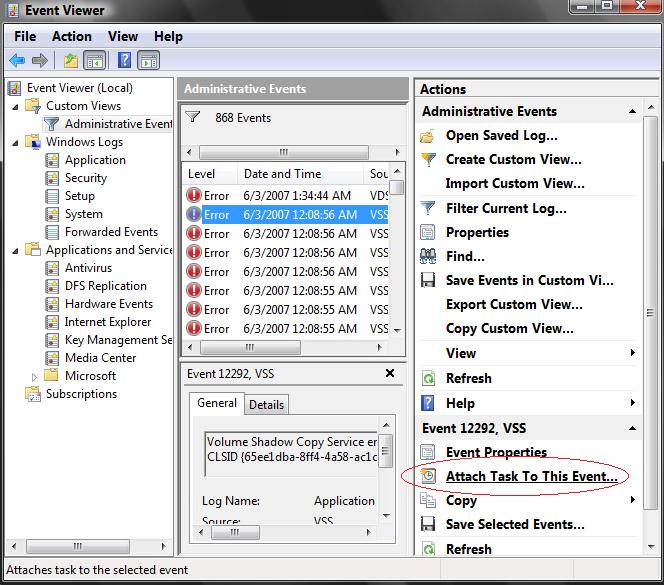Click the filter funnel beside 868 Events

coord(193,117)
